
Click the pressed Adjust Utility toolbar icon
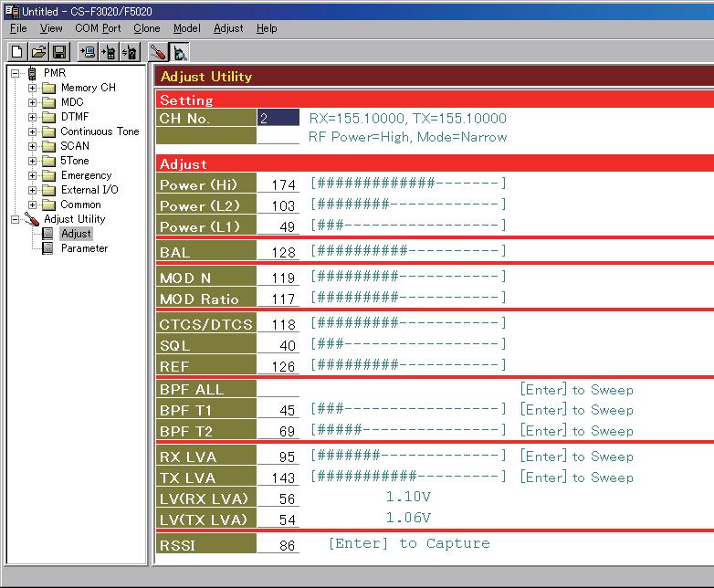point(179,52)
